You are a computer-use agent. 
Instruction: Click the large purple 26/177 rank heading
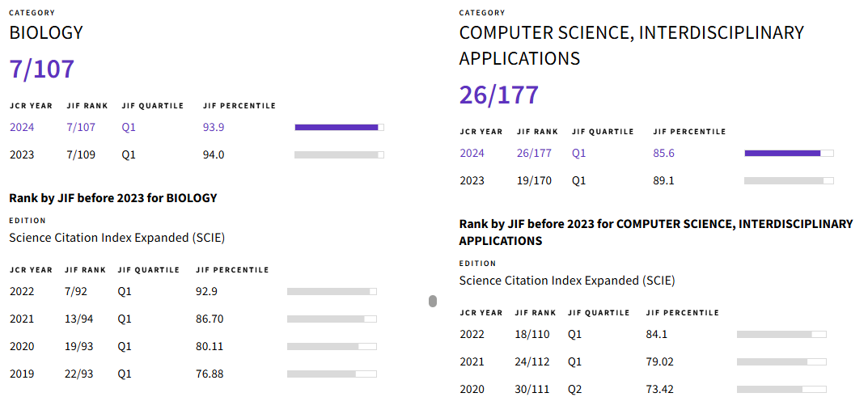point(498,95)
